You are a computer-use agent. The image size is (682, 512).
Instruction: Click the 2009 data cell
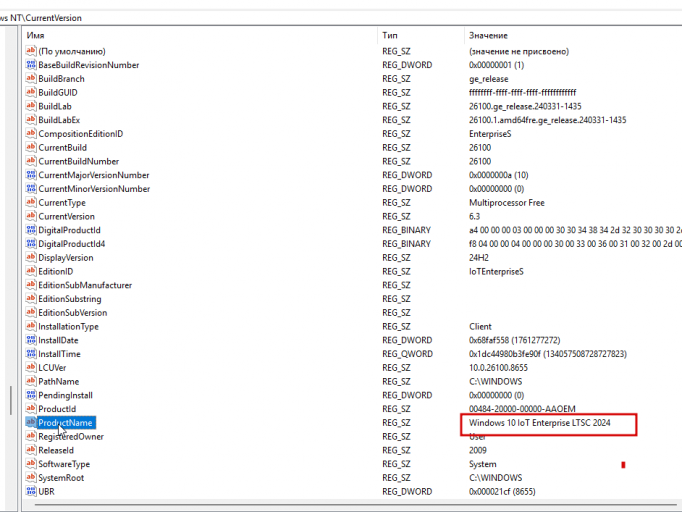point(478,450)
